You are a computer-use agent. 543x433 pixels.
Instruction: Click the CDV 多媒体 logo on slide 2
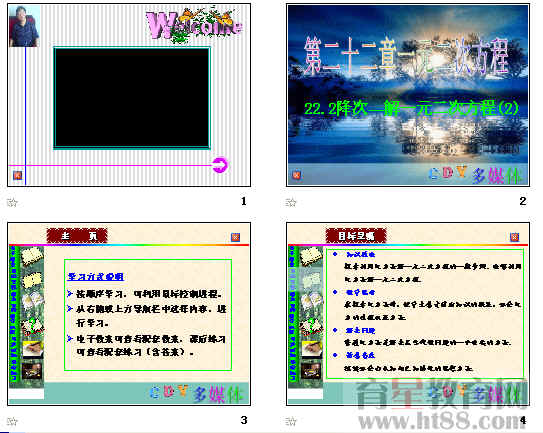click(x=475, y=175)
